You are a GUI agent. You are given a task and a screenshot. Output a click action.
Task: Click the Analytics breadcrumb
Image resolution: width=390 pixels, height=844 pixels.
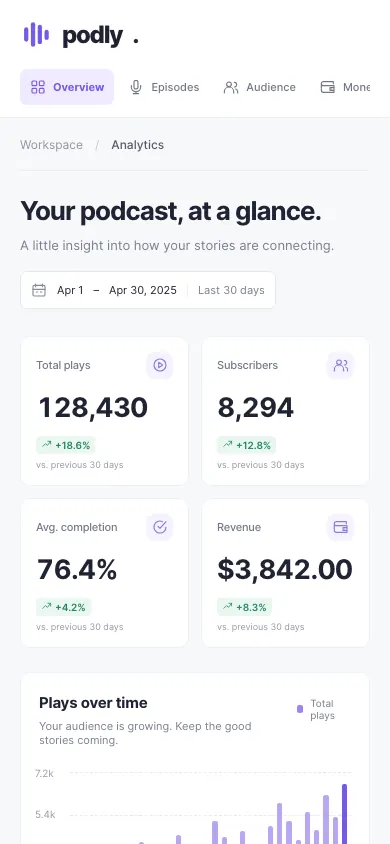tap(138, 145)
